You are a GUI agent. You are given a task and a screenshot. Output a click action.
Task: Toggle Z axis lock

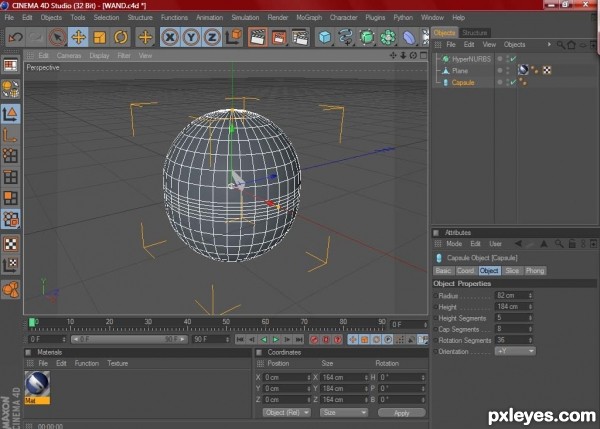[x=212, y=38]
